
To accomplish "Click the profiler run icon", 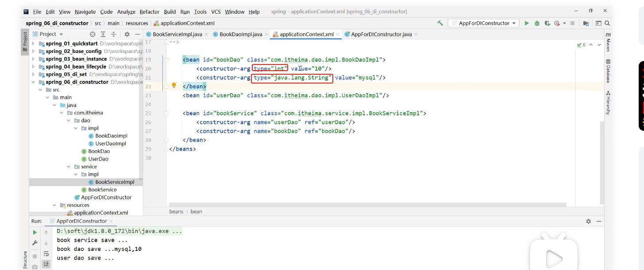I will point(557,23).
